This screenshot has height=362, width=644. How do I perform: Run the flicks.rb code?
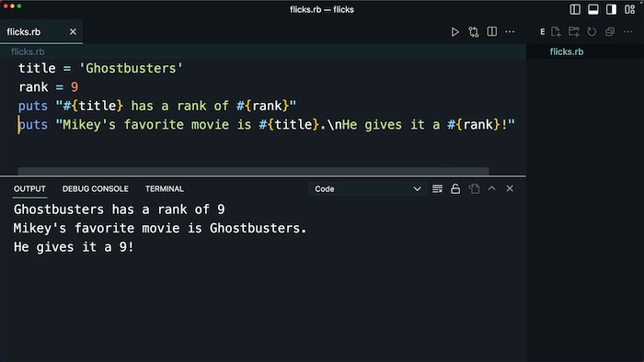click(x=454, y=32)
